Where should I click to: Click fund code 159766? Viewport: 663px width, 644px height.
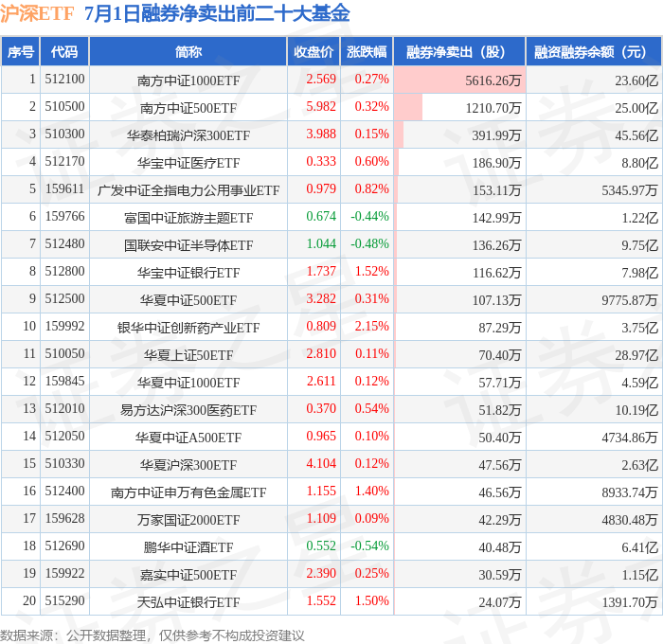click(x=64, y=217)
